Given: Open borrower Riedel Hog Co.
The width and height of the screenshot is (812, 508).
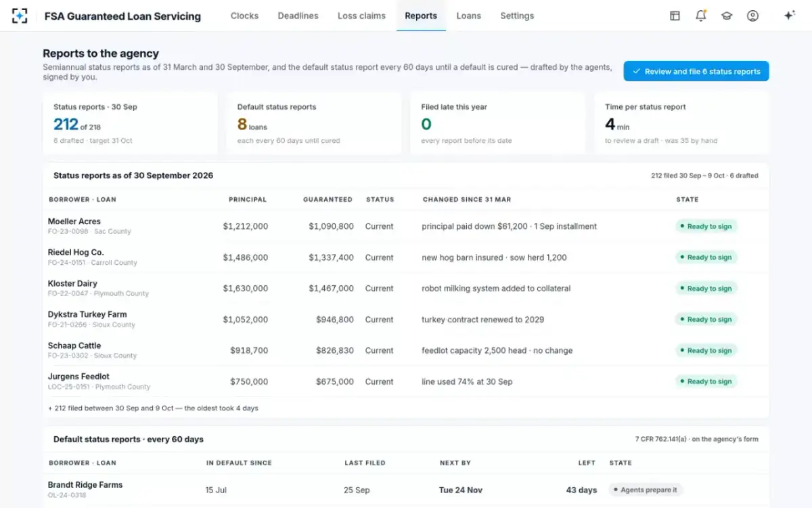Looking at the screenshot, I should click(76, 253).
